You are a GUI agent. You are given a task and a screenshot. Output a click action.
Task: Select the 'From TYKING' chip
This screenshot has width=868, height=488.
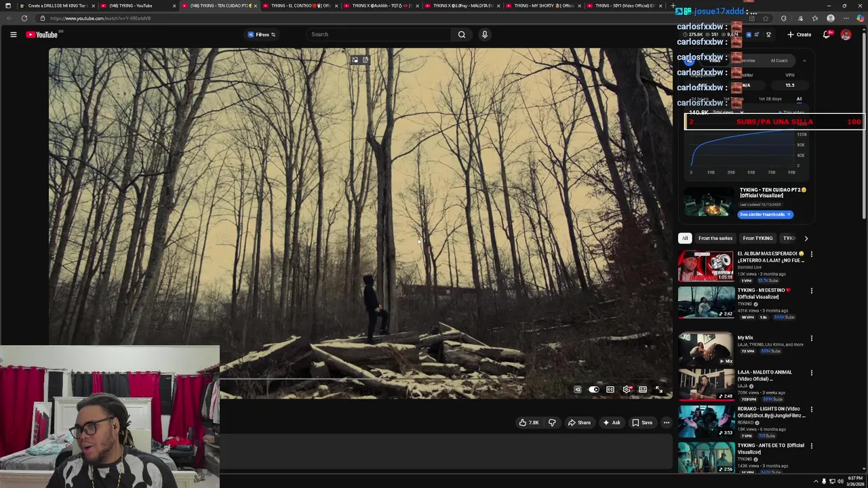coord(757,239)
